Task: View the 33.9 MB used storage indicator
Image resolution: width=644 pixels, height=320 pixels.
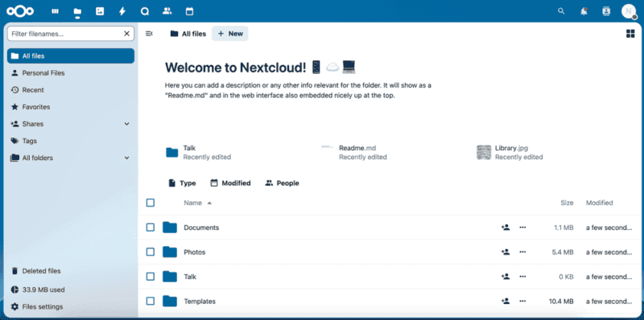Action: [x=71, y=289]
